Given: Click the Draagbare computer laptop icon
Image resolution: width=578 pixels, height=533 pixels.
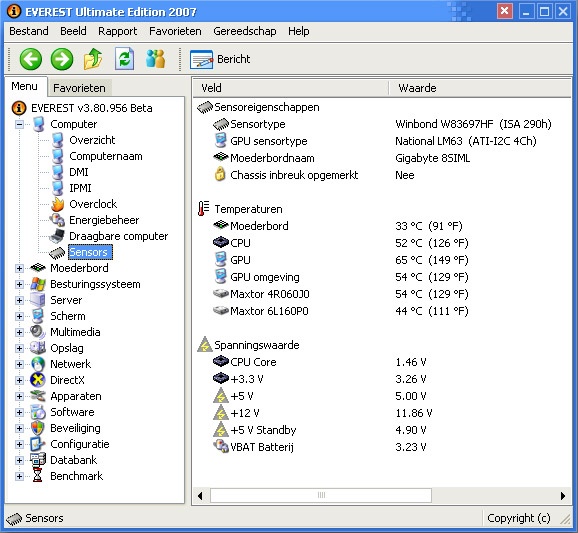Looking at the screenshot, I should [57, 236].
